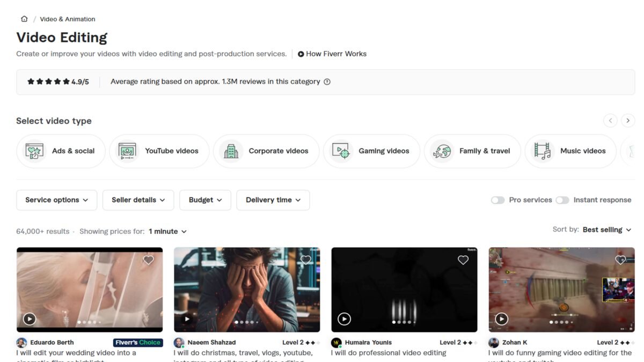Change the 1 minute price duration dropdown
Image resolution: width=644 pixels, height=362 pixels.
tap(167, 232)
